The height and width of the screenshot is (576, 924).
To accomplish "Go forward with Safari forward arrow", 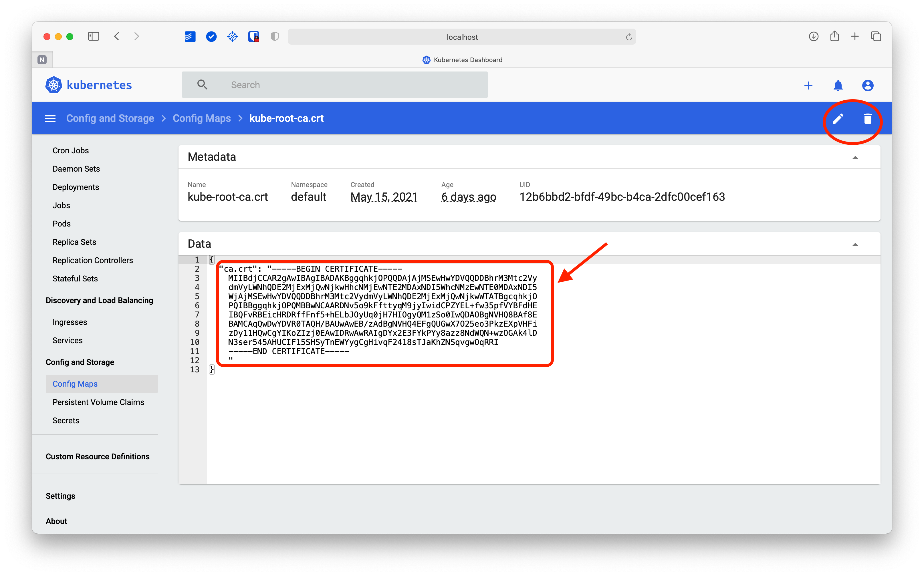I will 137,37.
